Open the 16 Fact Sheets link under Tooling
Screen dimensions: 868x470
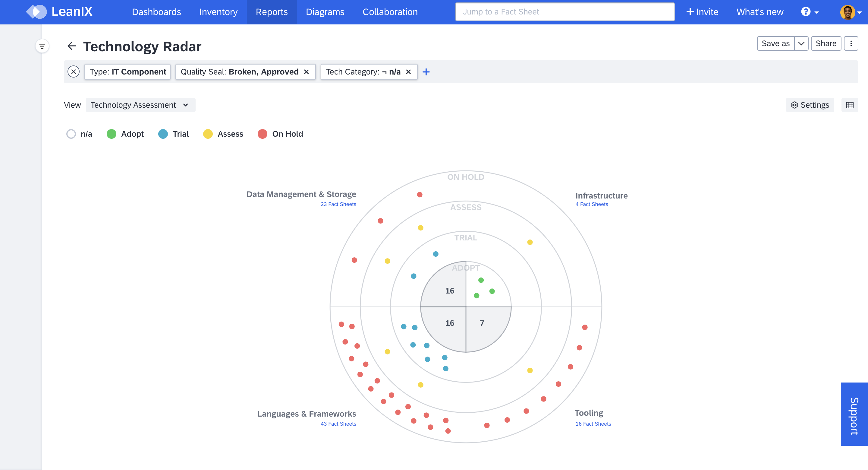pyautogui.click(x=593, y=424)
